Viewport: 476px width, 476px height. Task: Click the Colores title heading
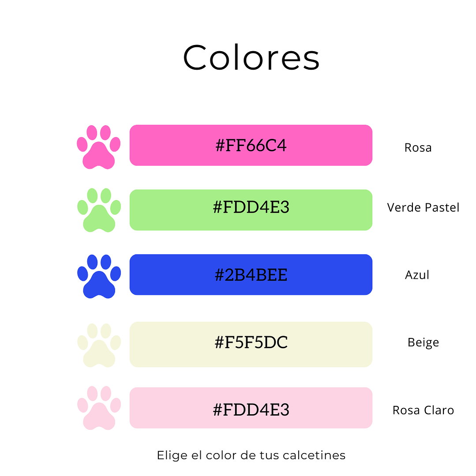(251, 58)
